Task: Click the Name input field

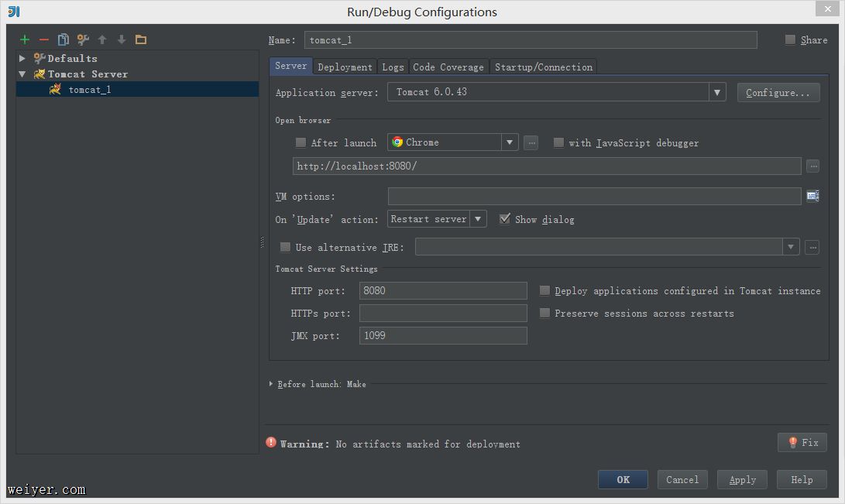Action: 531,39
